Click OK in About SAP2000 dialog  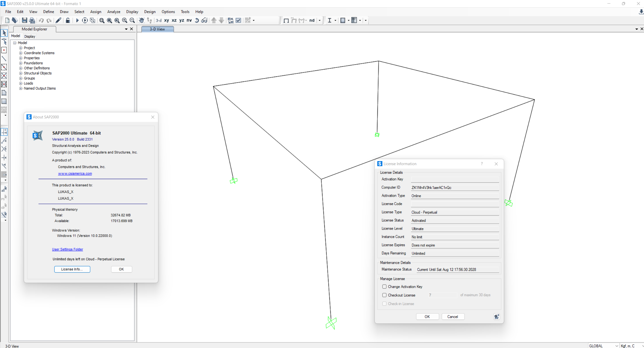point(121,269)
